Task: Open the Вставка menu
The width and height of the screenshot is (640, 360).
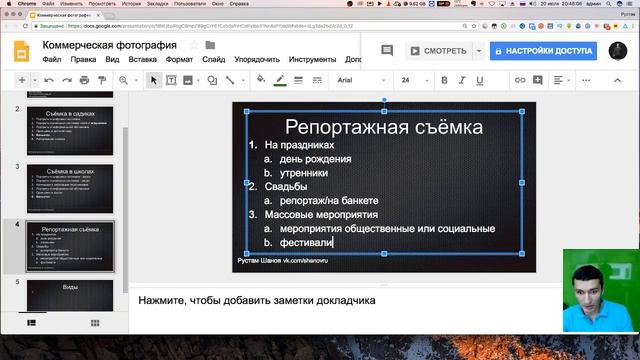Action: 142,60
